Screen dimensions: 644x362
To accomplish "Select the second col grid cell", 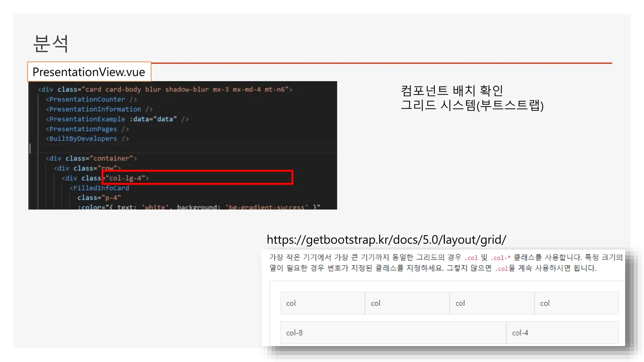I will click(x=407, y=303).
